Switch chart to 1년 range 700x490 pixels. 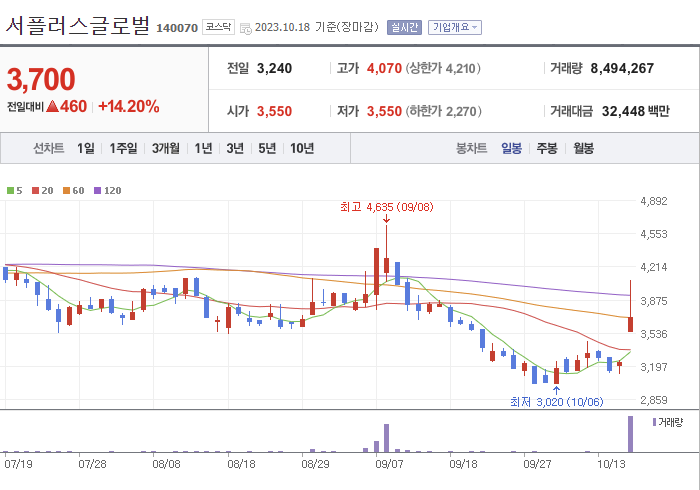(x=203, y=148)
